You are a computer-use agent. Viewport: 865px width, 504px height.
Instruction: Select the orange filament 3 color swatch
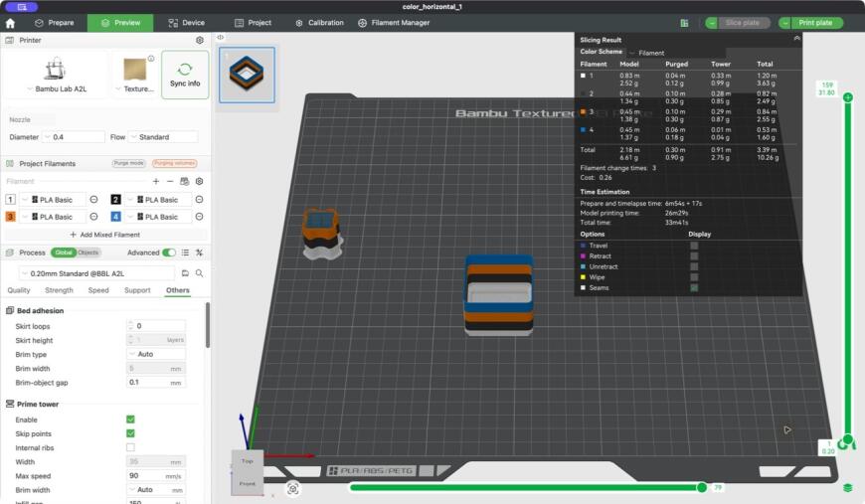coord(11,217)
